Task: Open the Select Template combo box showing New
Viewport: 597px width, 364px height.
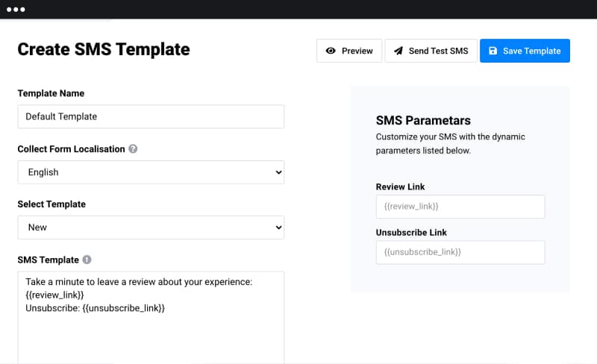Action: (151, 228)
